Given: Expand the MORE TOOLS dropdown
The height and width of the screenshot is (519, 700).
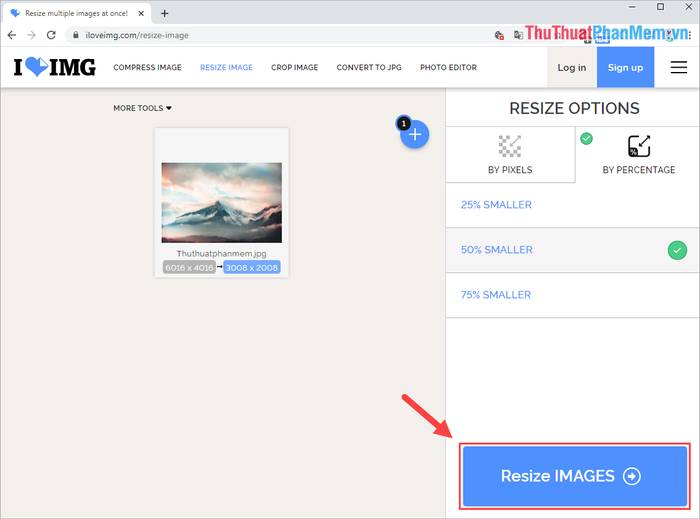Looking at the screenshot, I should point(142,108).
